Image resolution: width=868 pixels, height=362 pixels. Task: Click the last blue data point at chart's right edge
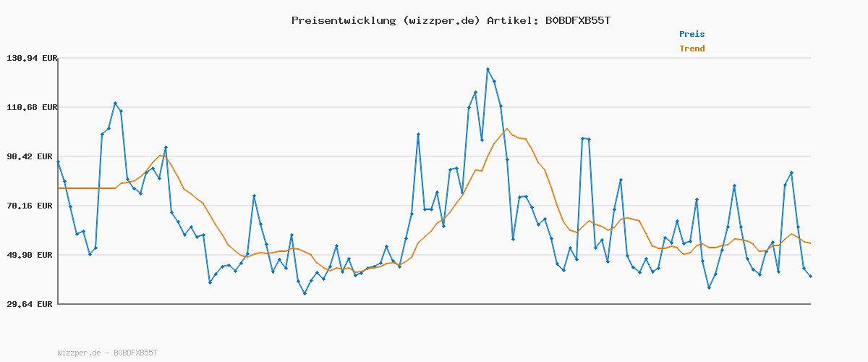[810, 276]
